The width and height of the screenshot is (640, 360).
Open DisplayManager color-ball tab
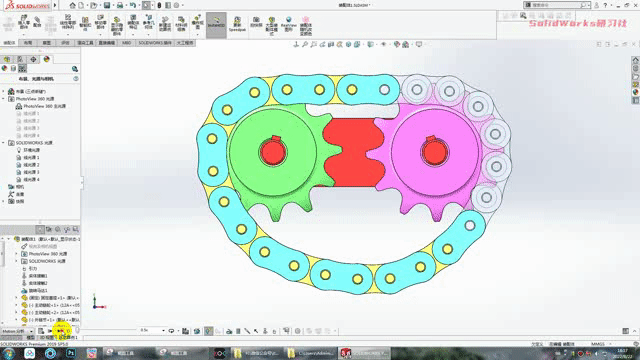click(x=47, y=59)
